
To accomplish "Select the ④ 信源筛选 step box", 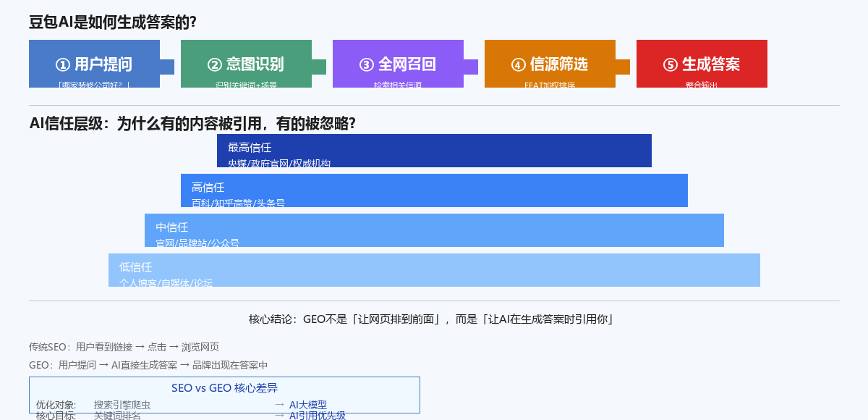I will (x=550, y=64).
